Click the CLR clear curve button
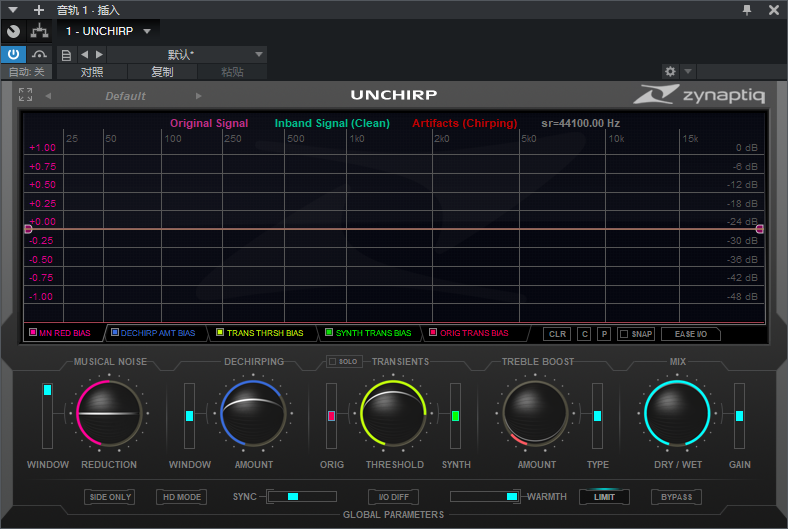 click(557, 334)
